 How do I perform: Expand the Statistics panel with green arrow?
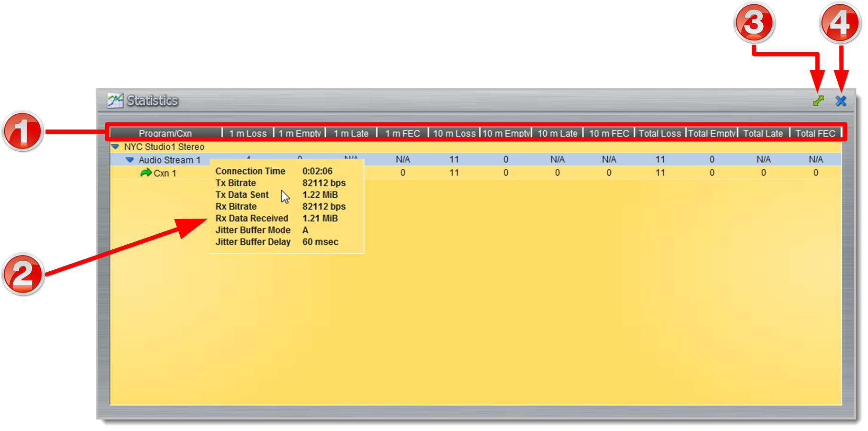(x=818, y=101)
